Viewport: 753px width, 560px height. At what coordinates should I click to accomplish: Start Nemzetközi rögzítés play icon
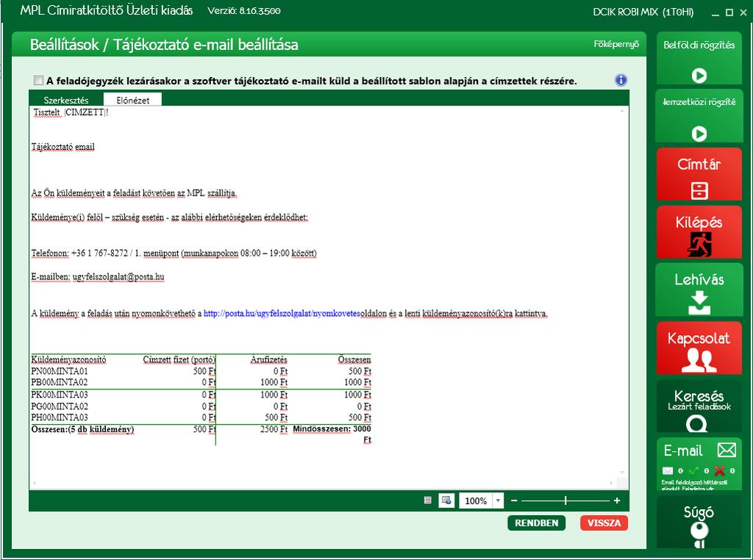pyautogui.click(x=699, y=134)
